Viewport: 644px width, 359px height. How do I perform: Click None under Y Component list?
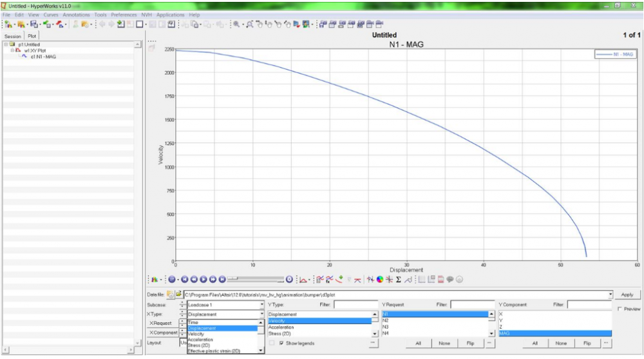[x=561, y=343]
